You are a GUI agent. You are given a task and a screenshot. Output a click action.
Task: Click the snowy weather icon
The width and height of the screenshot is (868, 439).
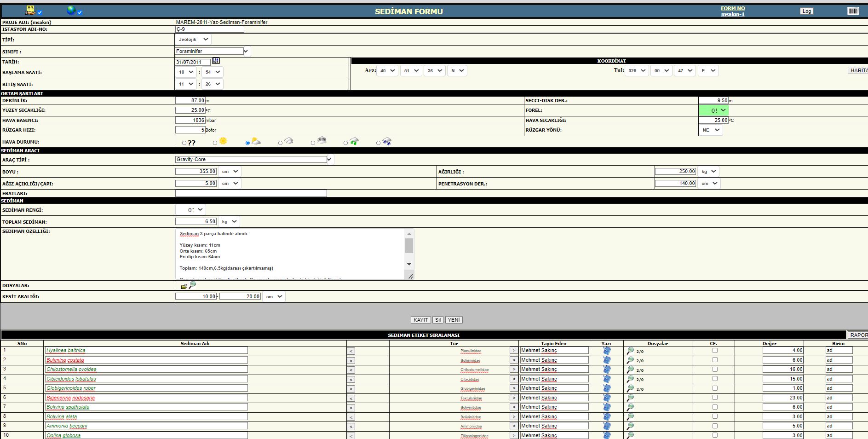387,142
